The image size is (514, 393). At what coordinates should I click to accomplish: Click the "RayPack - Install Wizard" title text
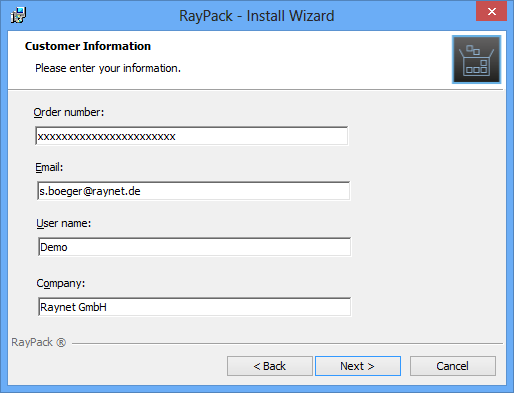[257, 16]
